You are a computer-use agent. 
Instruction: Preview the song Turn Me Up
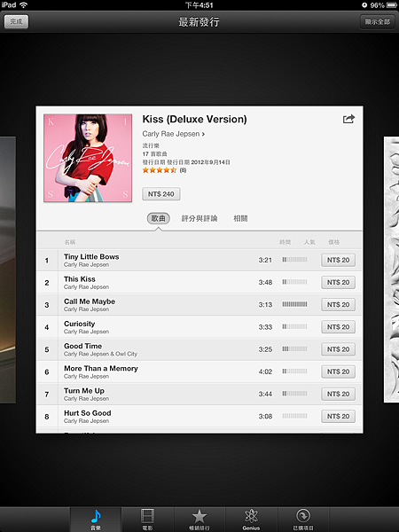(199, 394)
